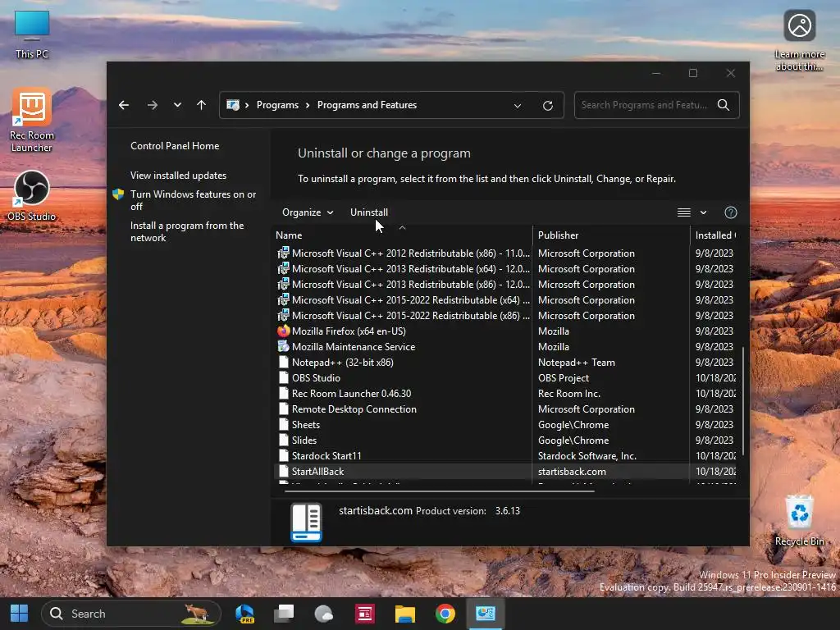
Task: Select Programs and Features breadcrumb
Action: click(x=367, y=105)
